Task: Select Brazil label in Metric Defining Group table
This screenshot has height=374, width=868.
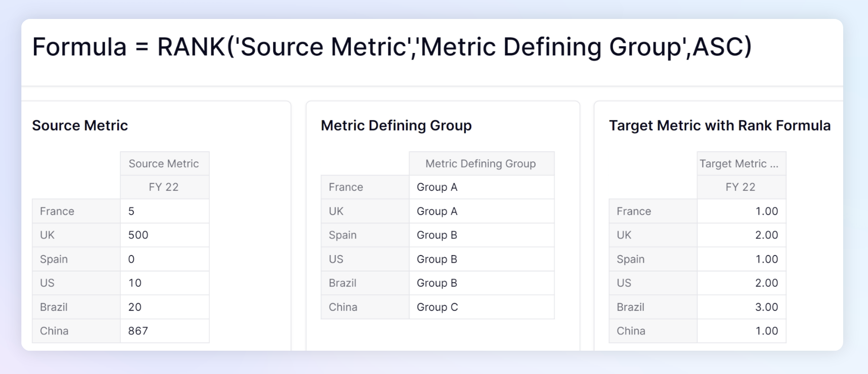Action: 365,283
